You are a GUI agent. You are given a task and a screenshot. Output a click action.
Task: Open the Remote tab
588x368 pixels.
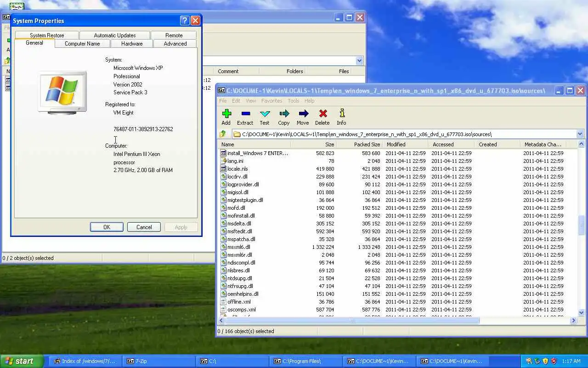click(x=174, y=35)
